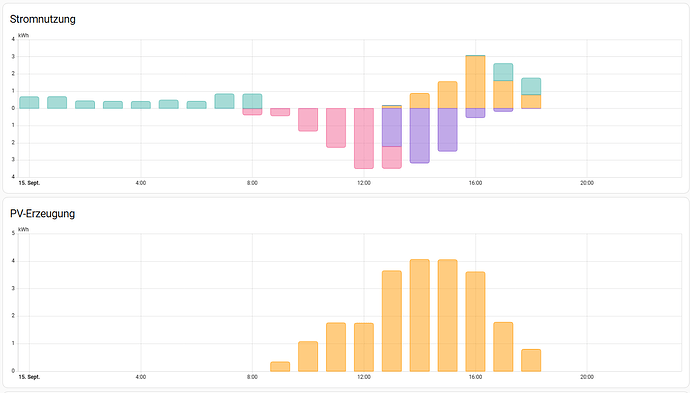Viewport: 690px width, 393px height.
Task: Click the 15. Sept. date label under PV-Erzeugung
Action: tap(29, 377)
